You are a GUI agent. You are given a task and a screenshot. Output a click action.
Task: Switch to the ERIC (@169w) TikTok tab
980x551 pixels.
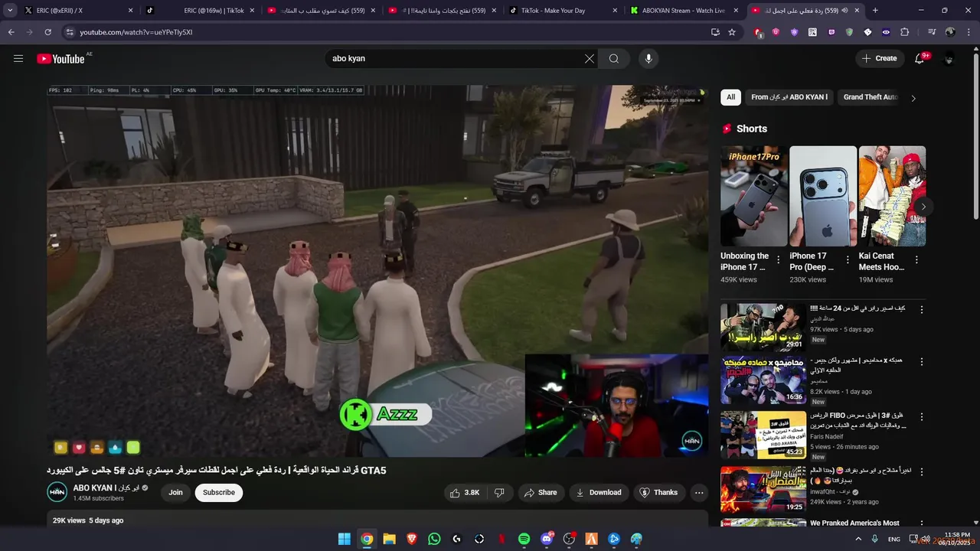coord(201,11)
